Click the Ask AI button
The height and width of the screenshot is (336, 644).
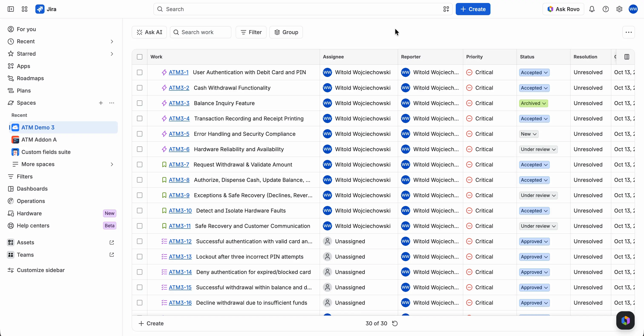(x=149, y=32)
